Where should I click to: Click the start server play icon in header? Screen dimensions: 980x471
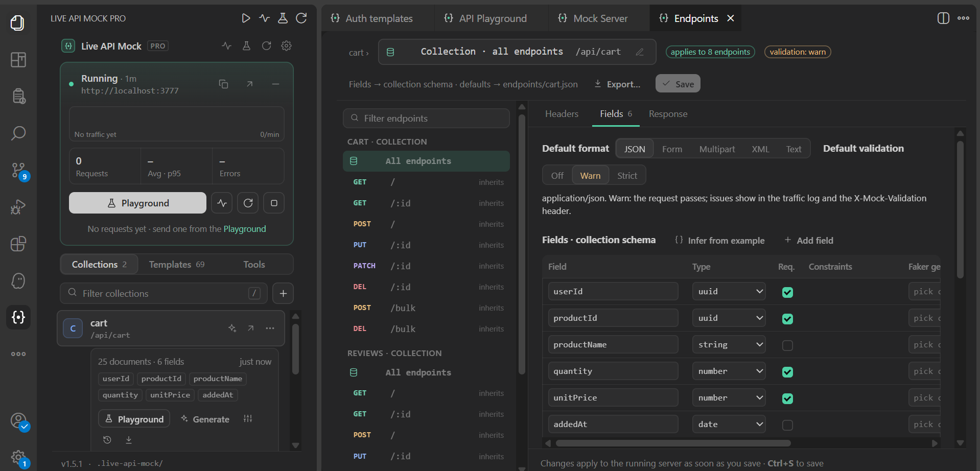[246, 18]
